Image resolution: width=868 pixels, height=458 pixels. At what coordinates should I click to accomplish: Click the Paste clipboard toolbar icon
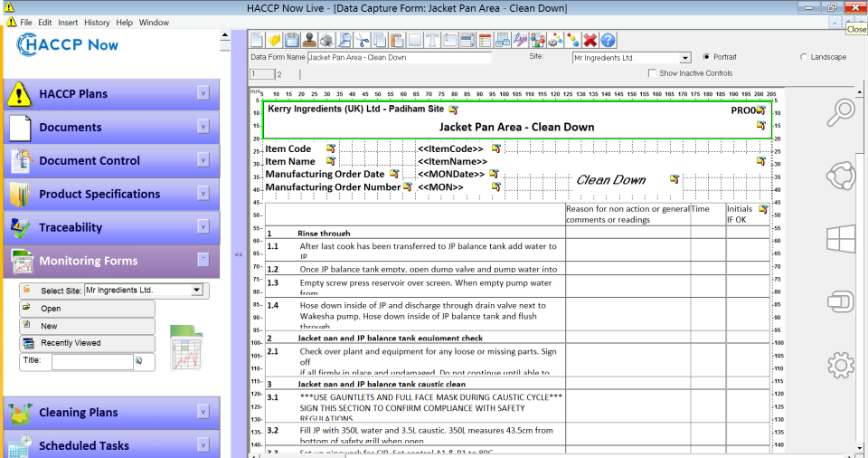coord(397,40)
